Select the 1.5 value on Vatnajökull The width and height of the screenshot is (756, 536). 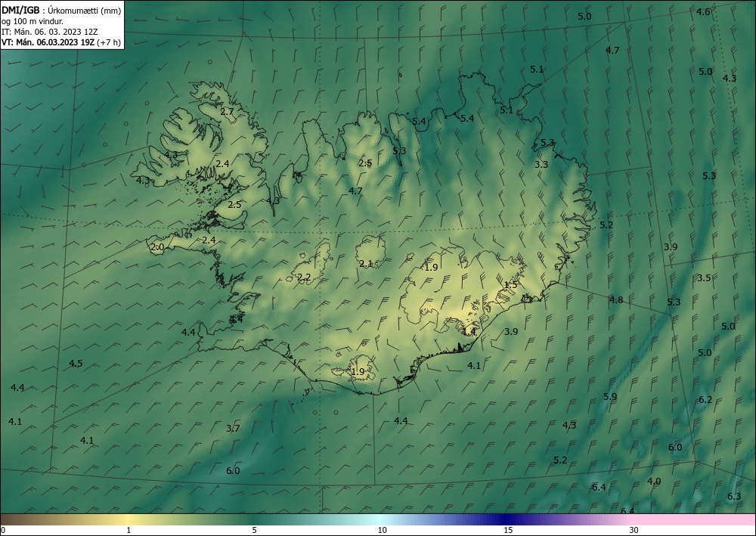(x=510, y=285)
